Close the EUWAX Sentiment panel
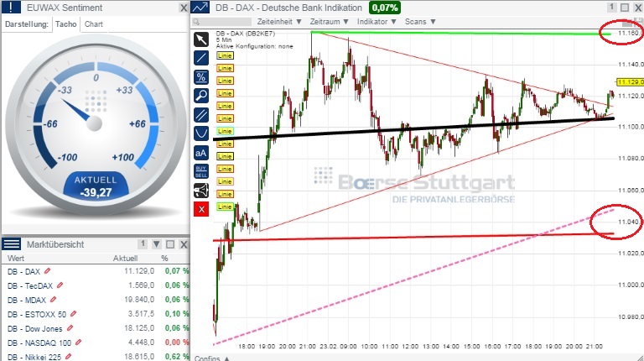 (184, 8)
